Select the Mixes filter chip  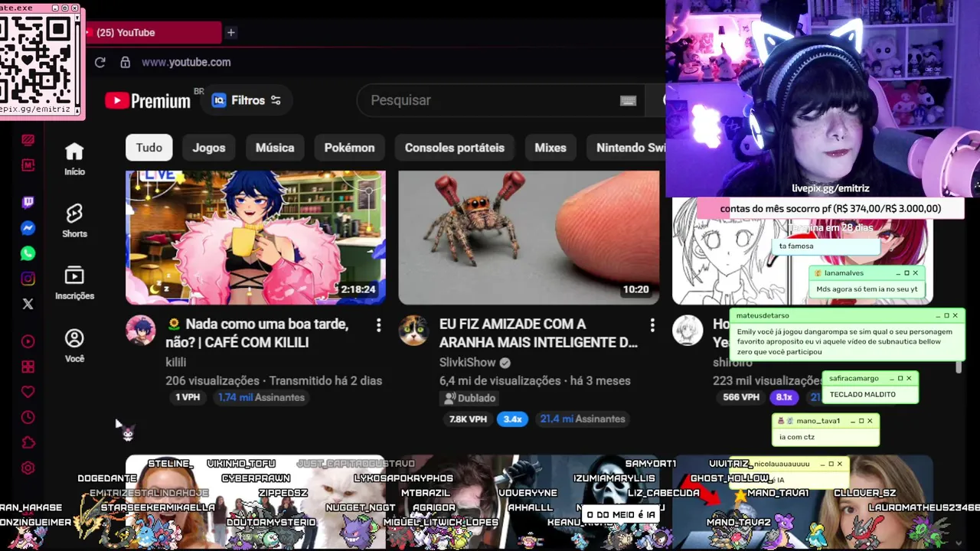tap(550, 148)
